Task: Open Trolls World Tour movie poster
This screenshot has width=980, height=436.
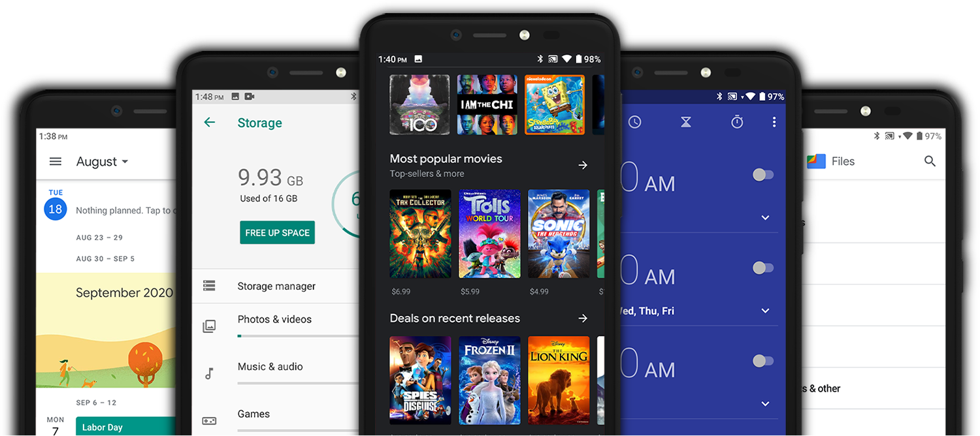Action: (489, 234)
